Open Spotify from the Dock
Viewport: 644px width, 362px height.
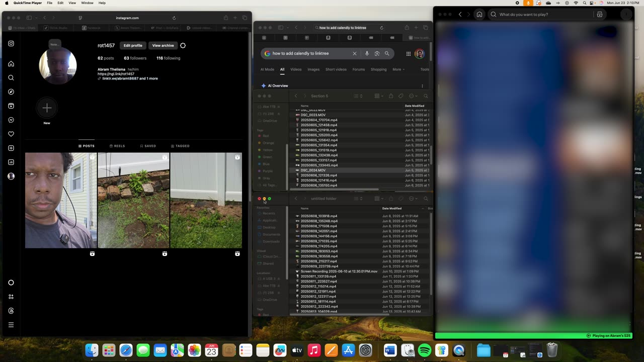425,350
